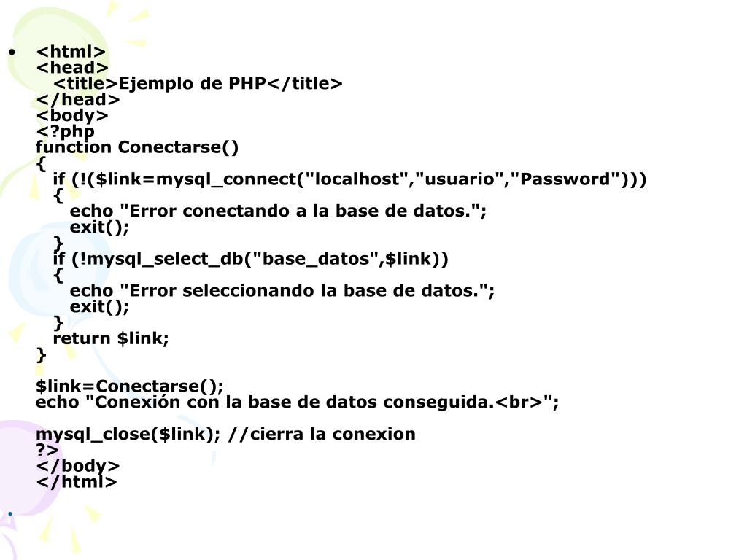The image size is (747, 560).
Task: Click the opening php tag line
Action: click(65, 131)
